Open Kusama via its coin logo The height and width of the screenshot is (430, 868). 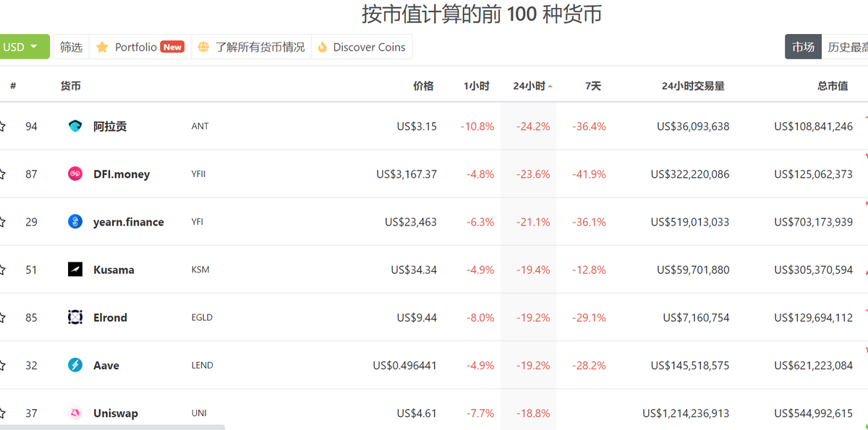point(75,269)
